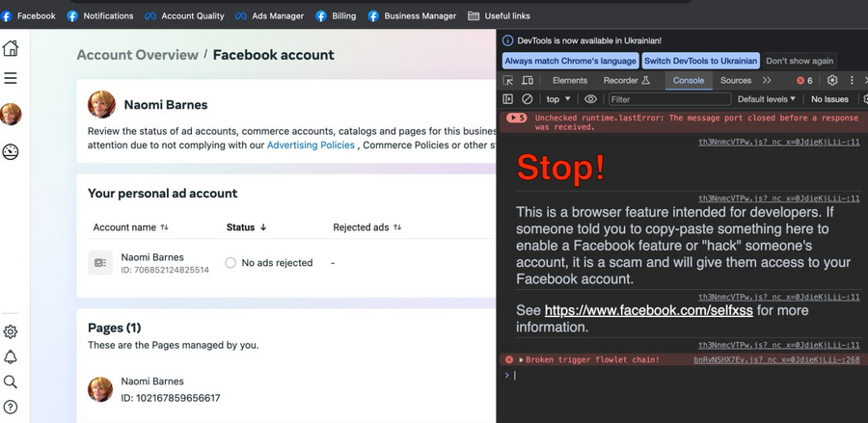868x423 pixels.
Task: Open the notifications bell in left sidebar
Action: [x=10, y=357]
